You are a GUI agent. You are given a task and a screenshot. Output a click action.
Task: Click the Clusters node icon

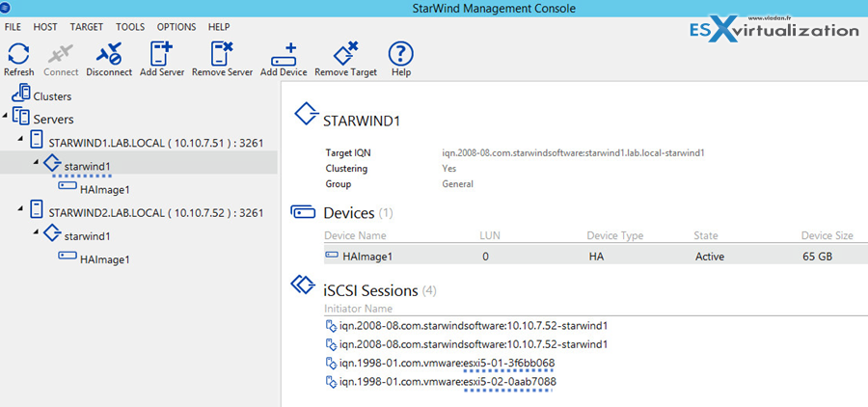coord(21,93)
